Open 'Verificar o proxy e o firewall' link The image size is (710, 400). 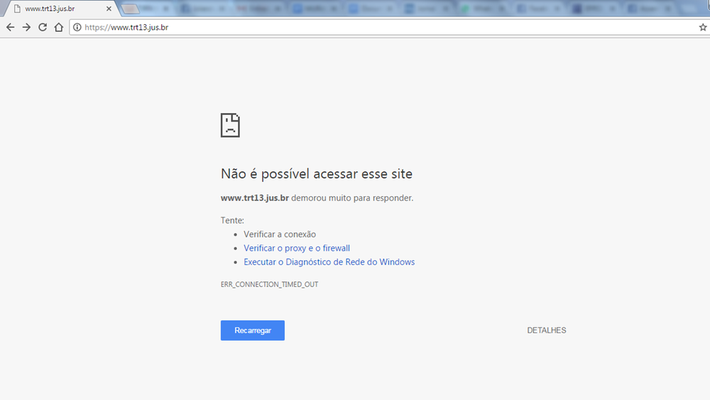coord(297,248)
